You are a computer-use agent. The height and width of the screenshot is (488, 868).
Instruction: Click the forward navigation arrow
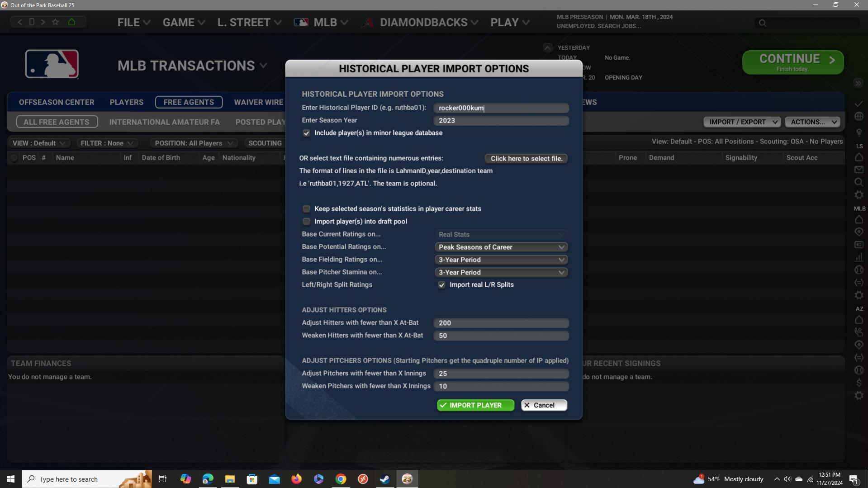43,22
